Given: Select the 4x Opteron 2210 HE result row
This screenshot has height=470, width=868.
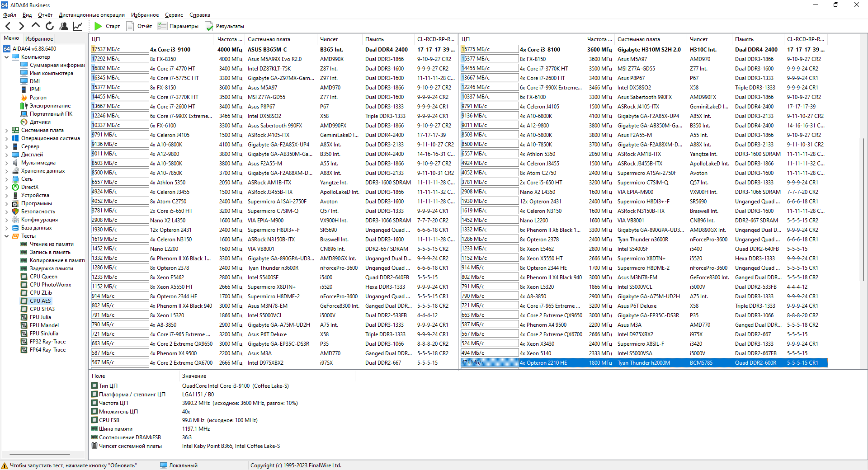Looking at the screenshot, I should tap(644, 362).
